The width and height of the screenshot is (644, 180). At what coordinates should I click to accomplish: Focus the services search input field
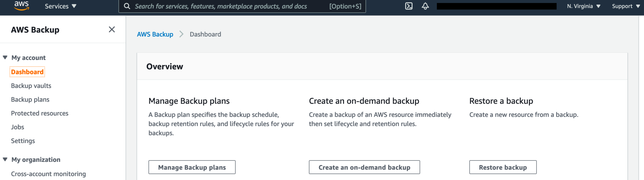coord(225,6)
